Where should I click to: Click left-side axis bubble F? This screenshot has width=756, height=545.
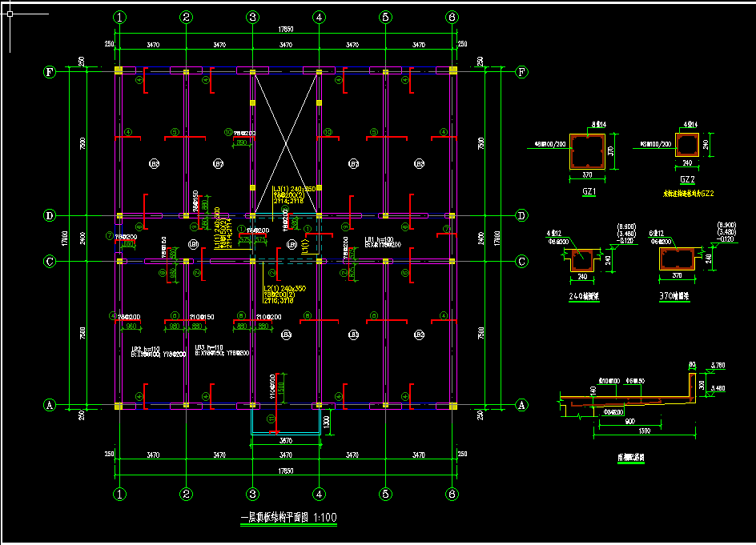[50, 72]
